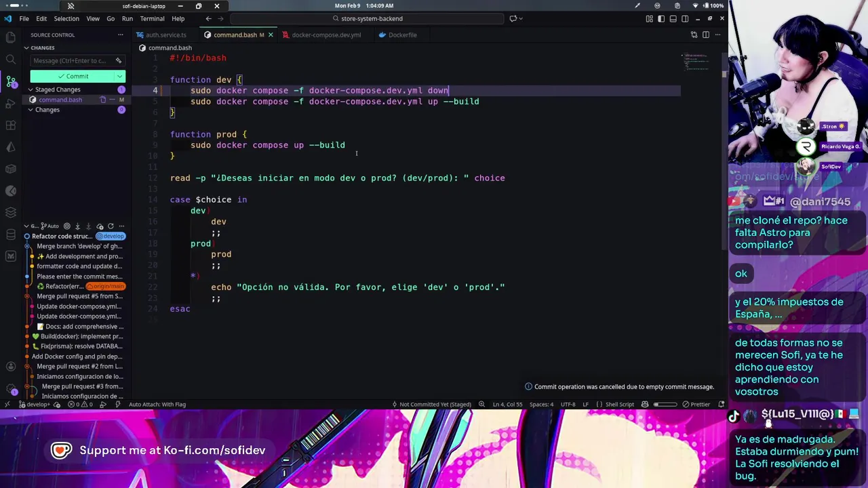Toggle primary side bar visibility
This screenshot has width=868, height=488.
(x=661, y=18)
